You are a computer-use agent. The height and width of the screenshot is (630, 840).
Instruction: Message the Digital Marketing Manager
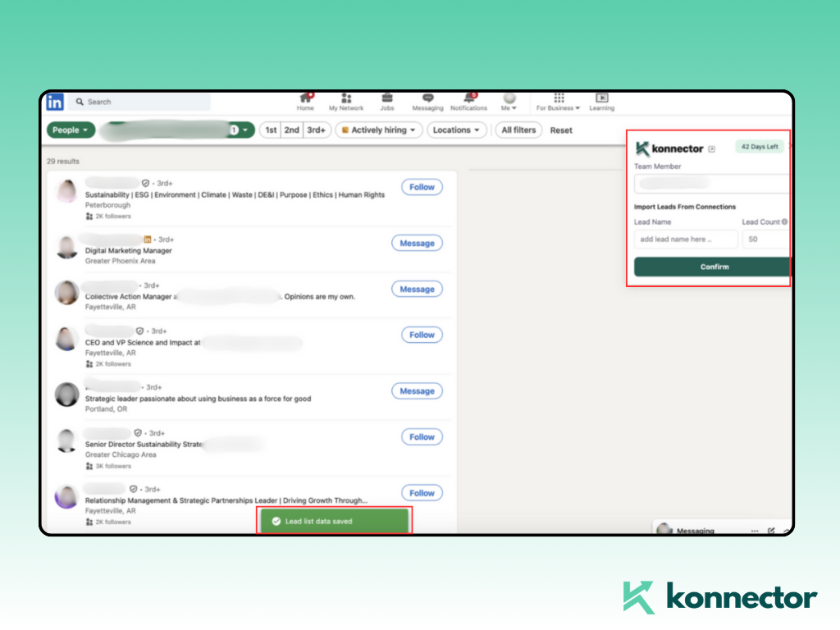(417, 243)
